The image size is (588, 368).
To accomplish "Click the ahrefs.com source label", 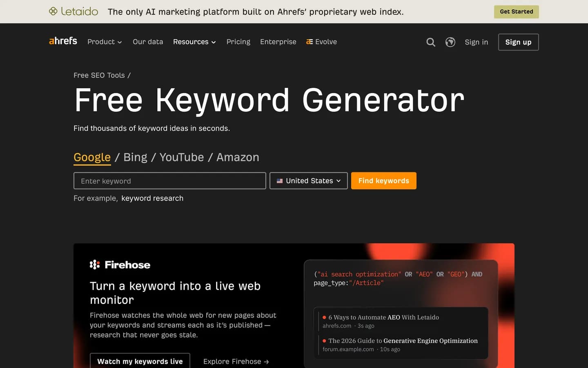I will (337, 326).
